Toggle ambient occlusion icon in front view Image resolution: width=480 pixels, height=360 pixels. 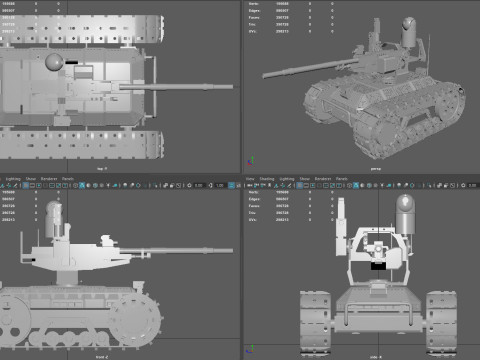[x=125, y=185]
